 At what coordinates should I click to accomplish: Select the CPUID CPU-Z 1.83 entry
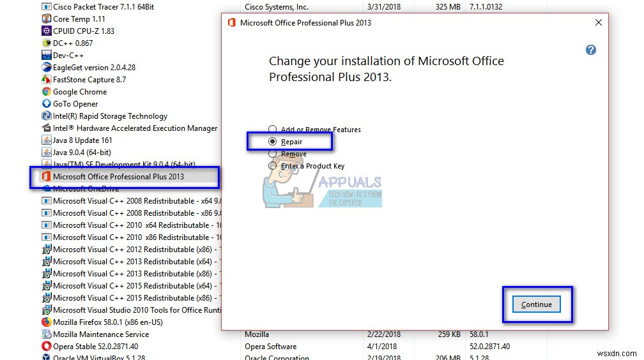pos(83,31)
